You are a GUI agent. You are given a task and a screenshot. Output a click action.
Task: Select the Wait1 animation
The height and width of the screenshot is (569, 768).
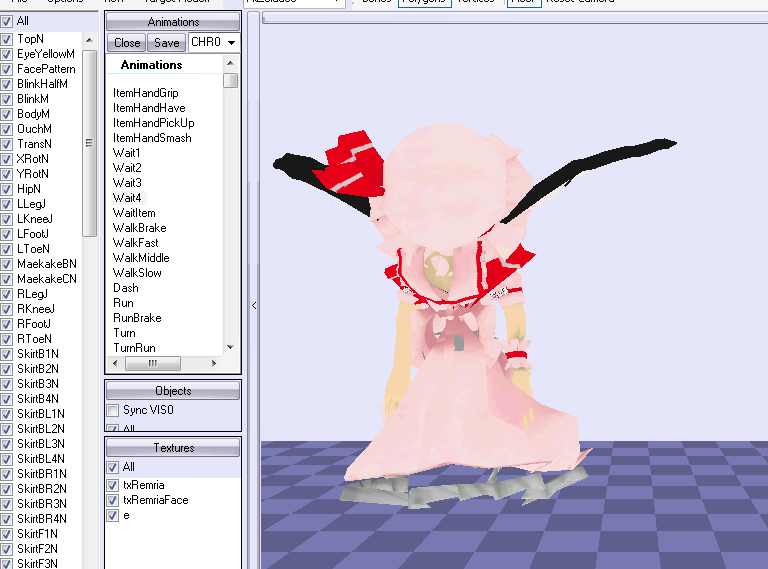[x=126, y=153]
